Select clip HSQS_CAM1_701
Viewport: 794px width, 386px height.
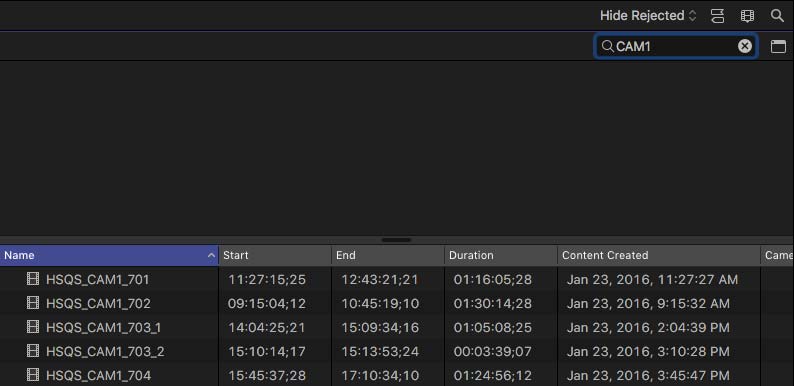point(98,280)
